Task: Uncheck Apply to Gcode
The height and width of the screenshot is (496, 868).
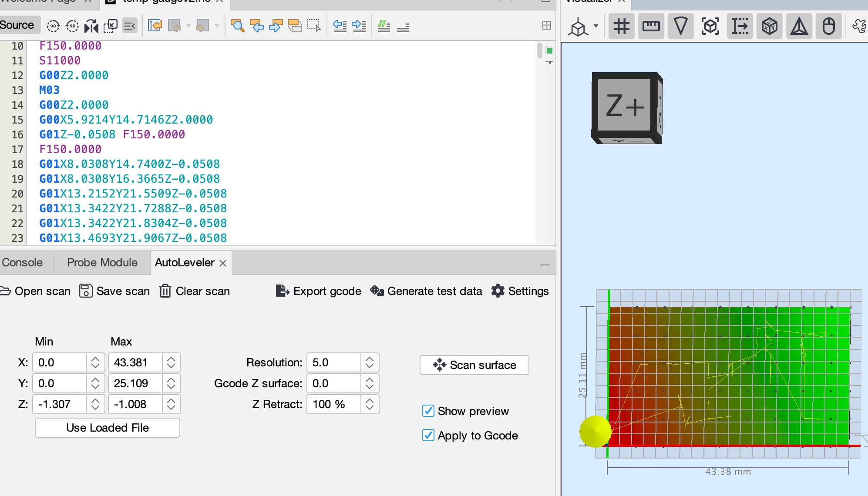Action: click(428, 436)
